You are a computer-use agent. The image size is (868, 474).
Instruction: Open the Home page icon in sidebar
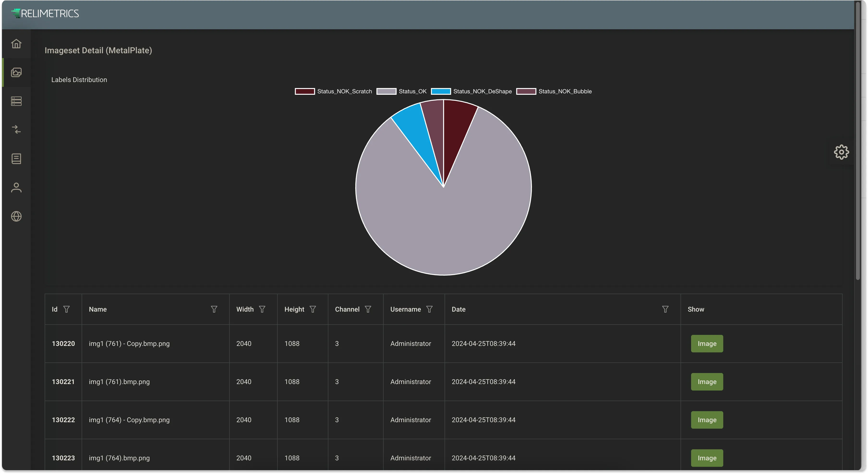[x=16, y=44]
